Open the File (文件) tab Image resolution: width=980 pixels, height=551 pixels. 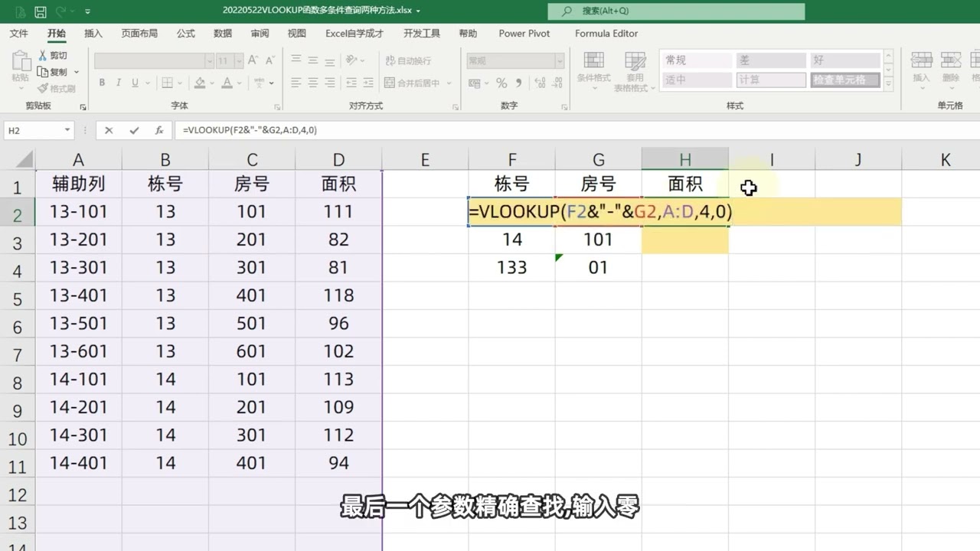click(x=19, y=34)
